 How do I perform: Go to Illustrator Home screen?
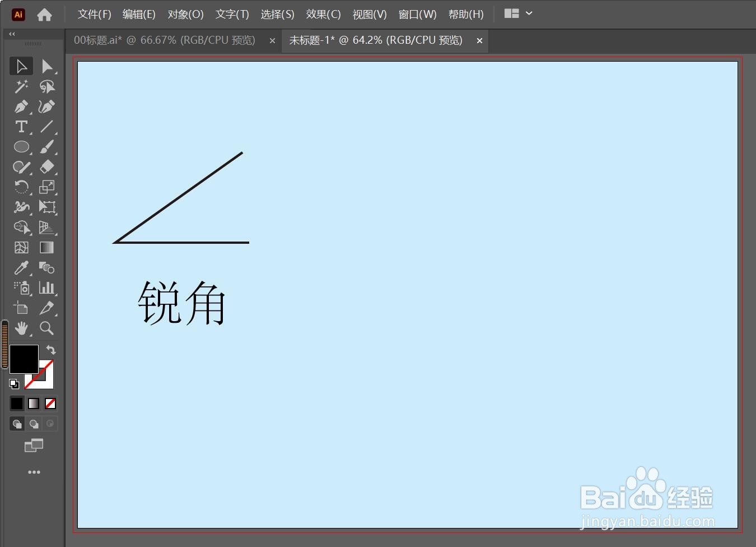pos(44,15)
